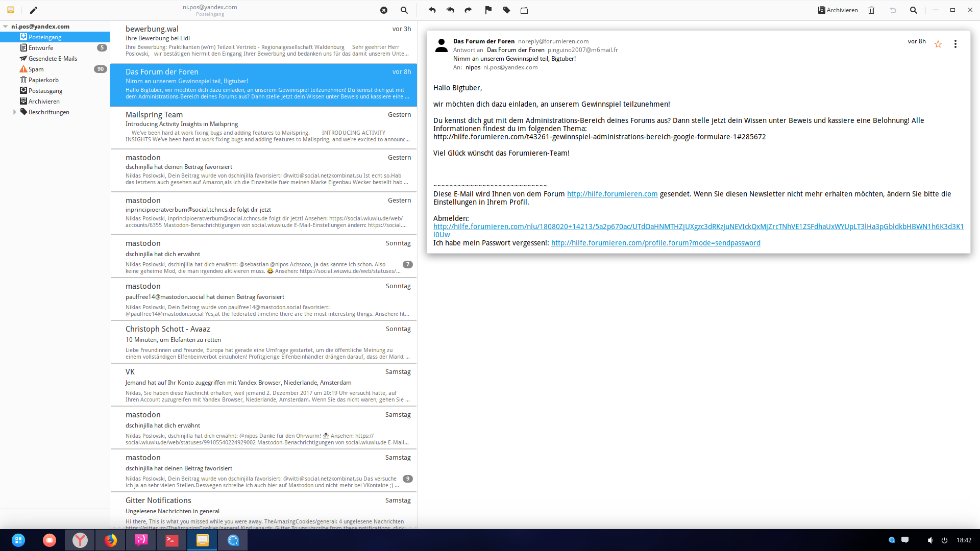
Task: Click the volume icon in system tray
Action: [x=929, y=540]
